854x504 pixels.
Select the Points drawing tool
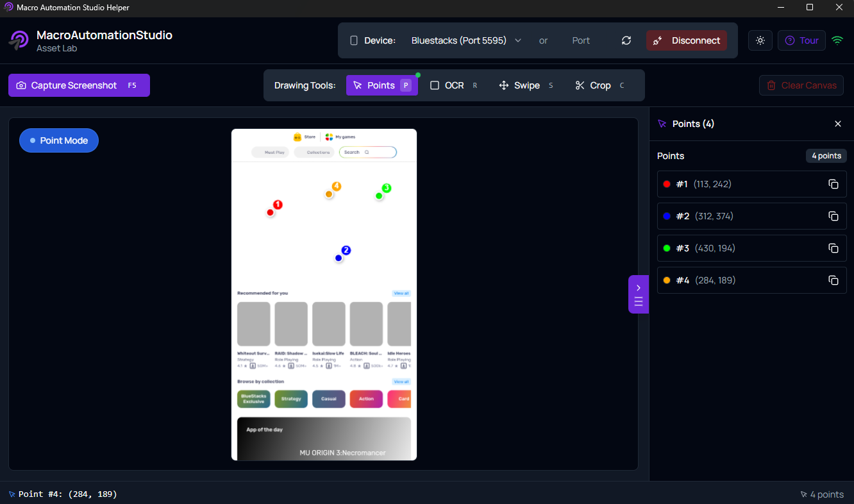[381, 85]
